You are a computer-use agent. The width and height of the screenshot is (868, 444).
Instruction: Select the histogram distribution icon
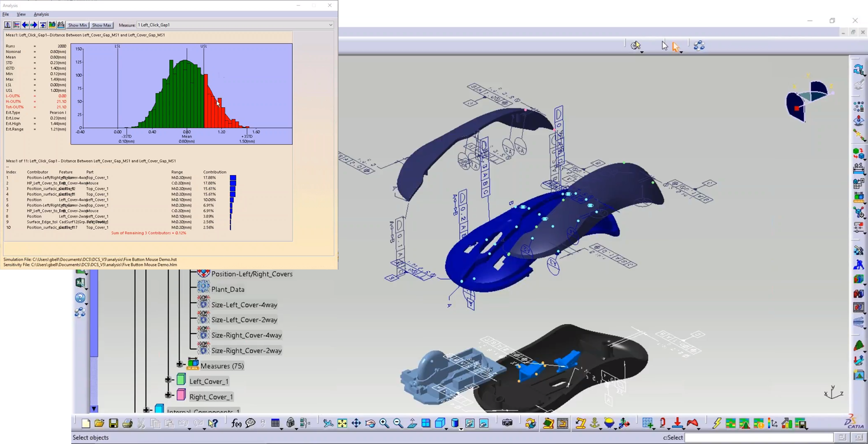point(7,25)
